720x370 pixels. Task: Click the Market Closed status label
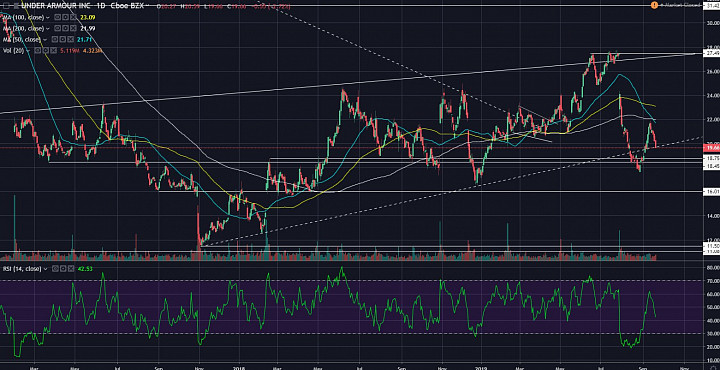(x=683, y=5)
